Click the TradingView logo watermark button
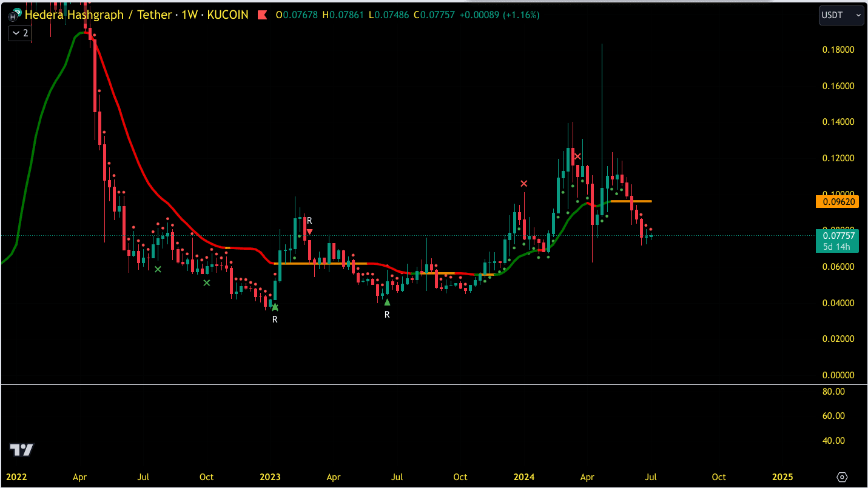868x488 pixels. click(22, 450)
